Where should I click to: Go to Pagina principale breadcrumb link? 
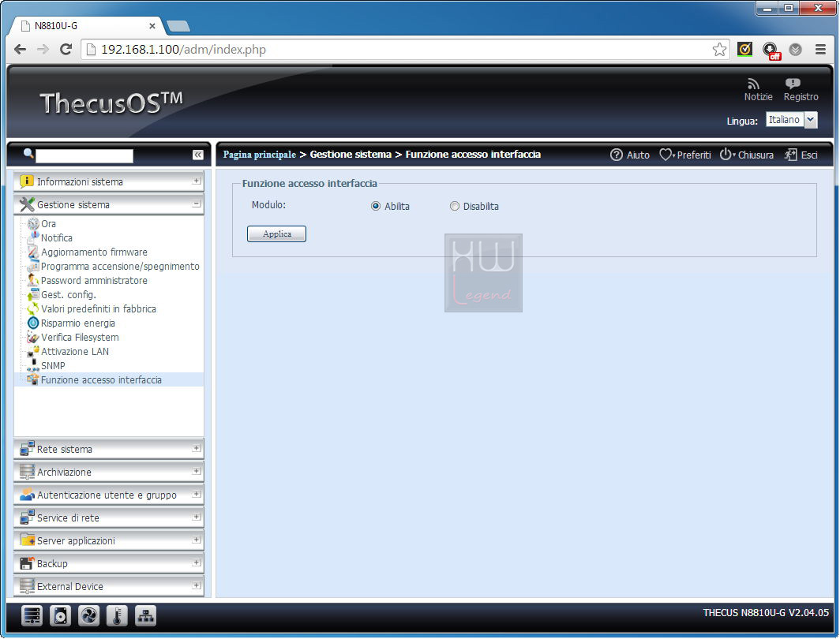(259, 155)
